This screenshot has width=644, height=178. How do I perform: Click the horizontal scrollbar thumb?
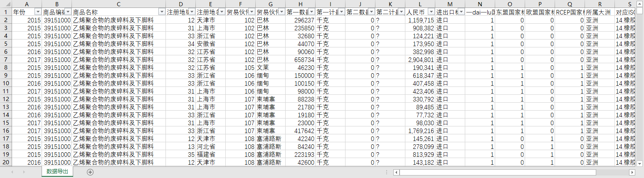498,172
